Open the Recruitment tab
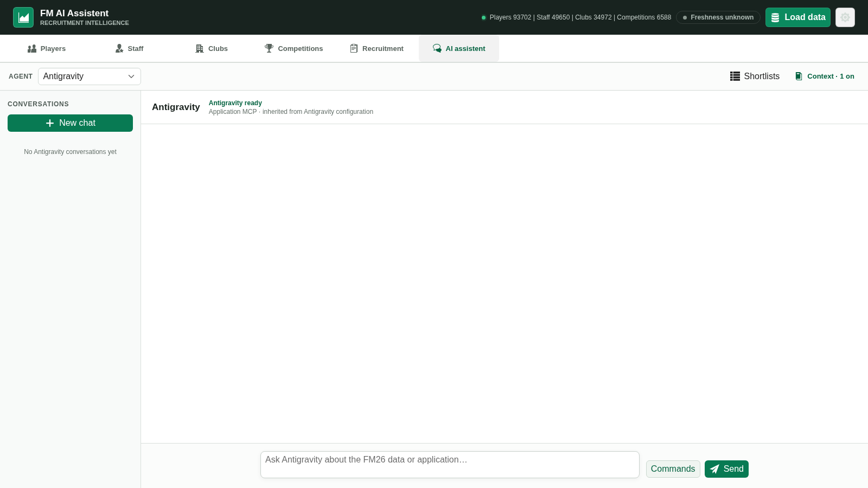 pyautogui.click(x=376, y=48)
